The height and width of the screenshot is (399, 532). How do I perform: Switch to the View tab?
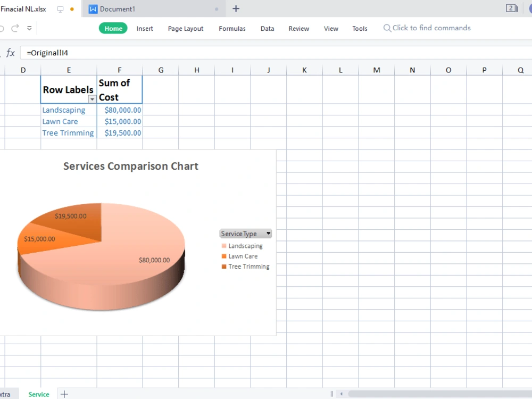pos(331,29)
